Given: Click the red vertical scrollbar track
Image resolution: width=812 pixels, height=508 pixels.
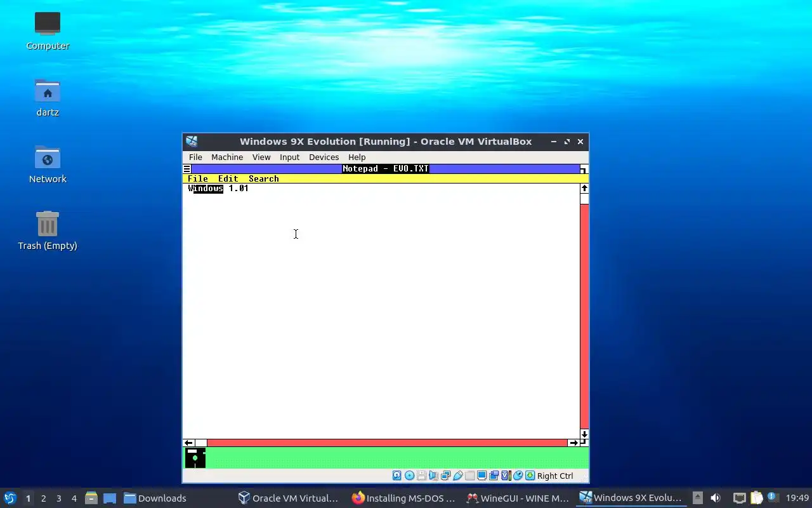Looking at the screenshot, I should point(584,317).
